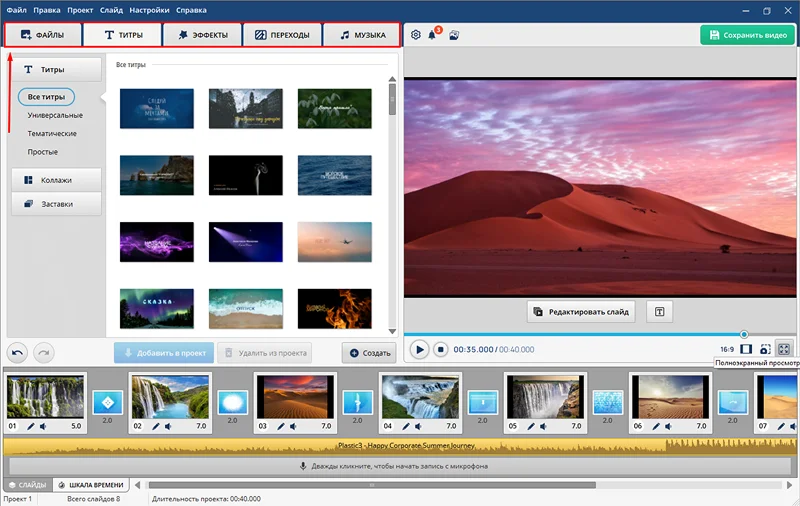Click the 'Сохранить видео' button
Screen dimensions: 800x506
click(747, 35)
